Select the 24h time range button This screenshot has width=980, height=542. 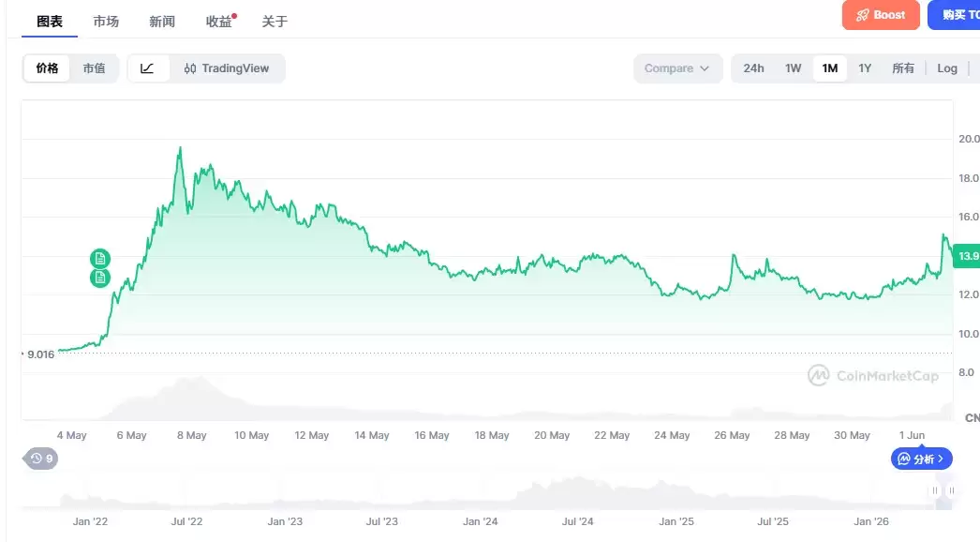pos(753,68)
